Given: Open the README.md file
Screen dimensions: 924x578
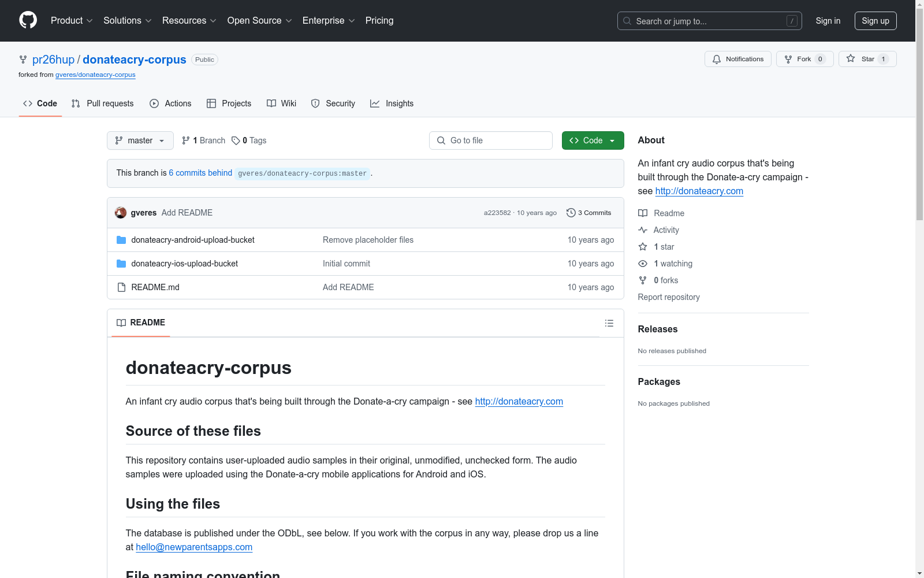Looking at the screenshot, I should pos(155,287).
